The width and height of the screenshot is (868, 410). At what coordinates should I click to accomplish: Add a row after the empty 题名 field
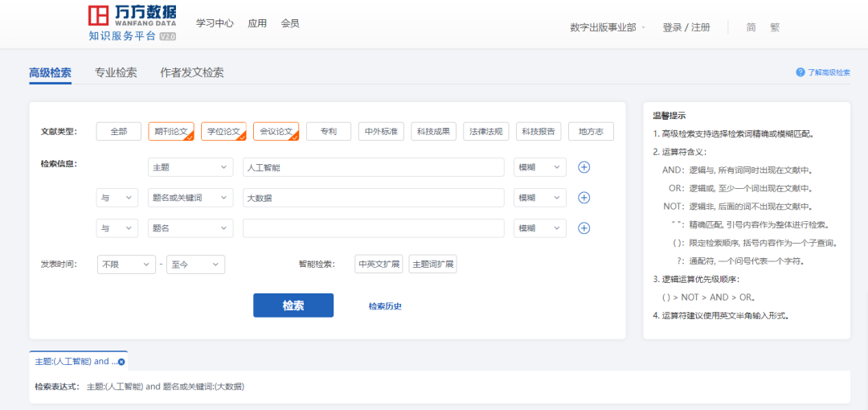(x=583, y=228)
